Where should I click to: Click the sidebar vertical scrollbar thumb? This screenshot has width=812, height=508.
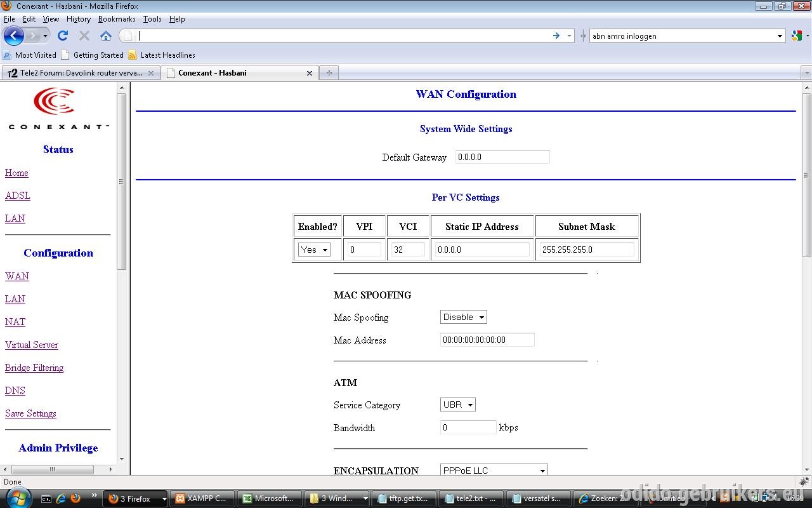tap(122, 181)
